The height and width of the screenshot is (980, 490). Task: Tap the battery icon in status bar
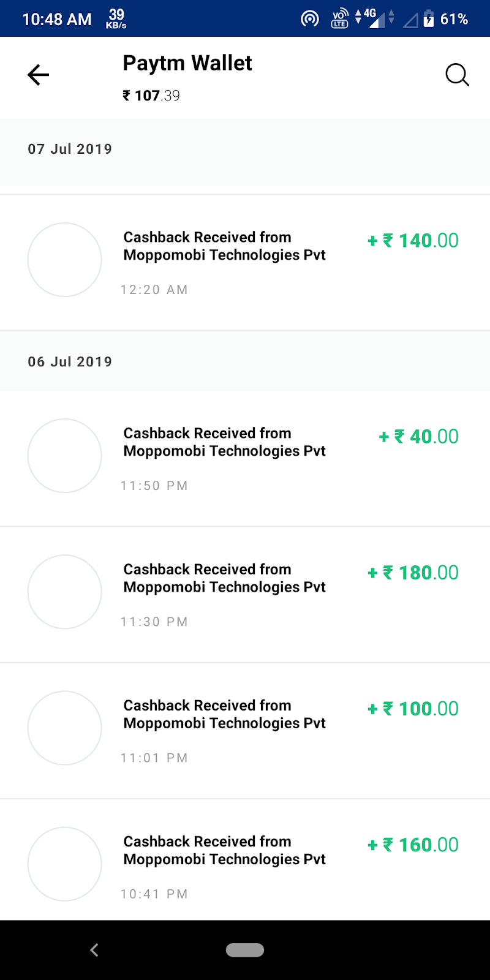click(x=429, y=19)
